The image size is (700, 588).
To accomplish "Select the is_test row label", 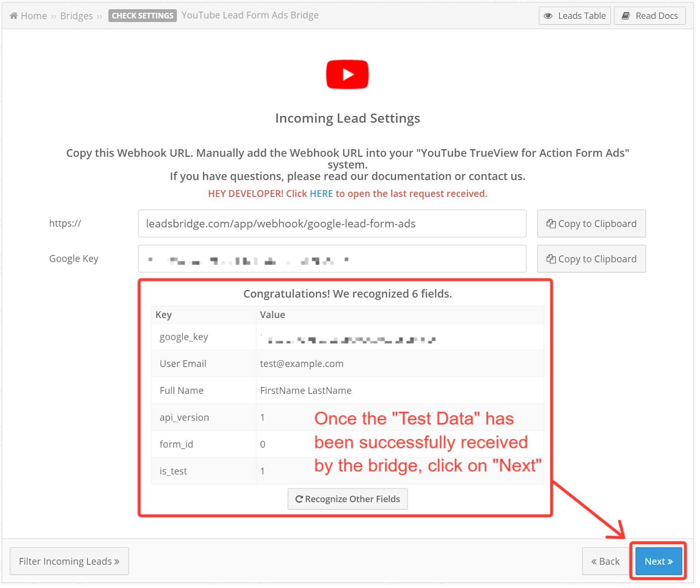I will [173, 471].
